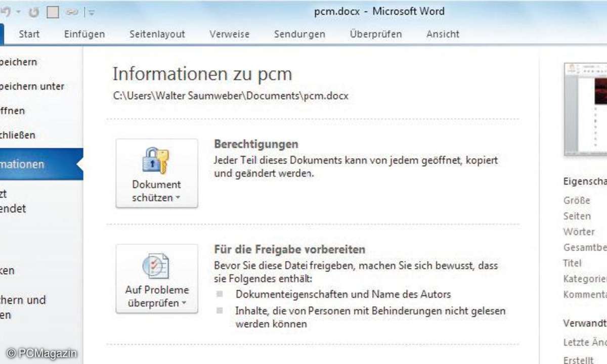The width and height of the screenshot is (607, 364).
Task: Click the square icon in quick access toolbar
Action: pos(53,12)
